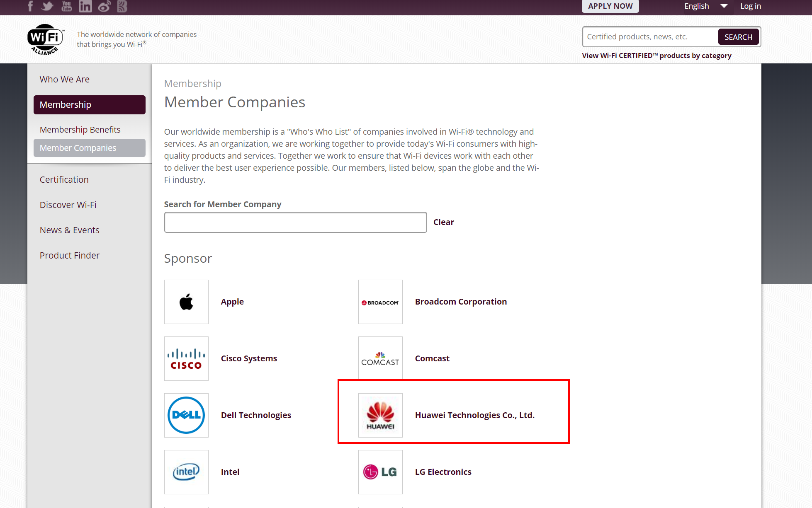Click the Twitter bird icon
The height and width of the screenshot is (508, 812).
coord(47,6)
